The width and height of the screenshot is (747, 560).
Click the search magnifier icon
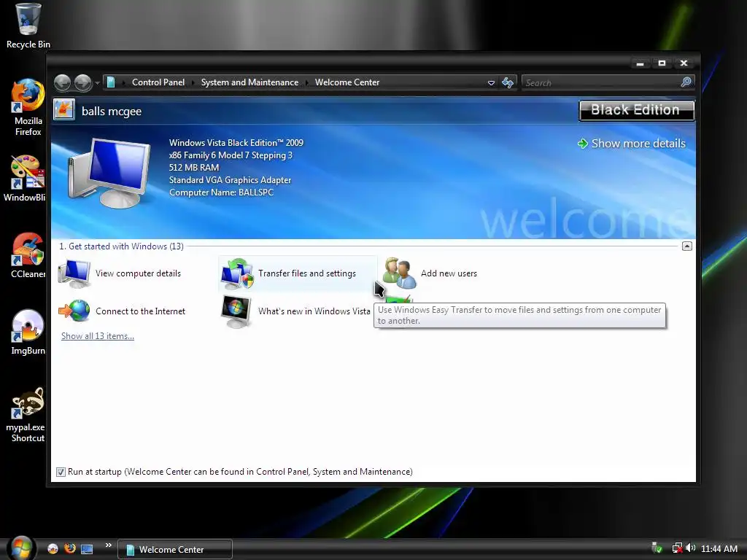pyautogui.click(x=686, y=82)
